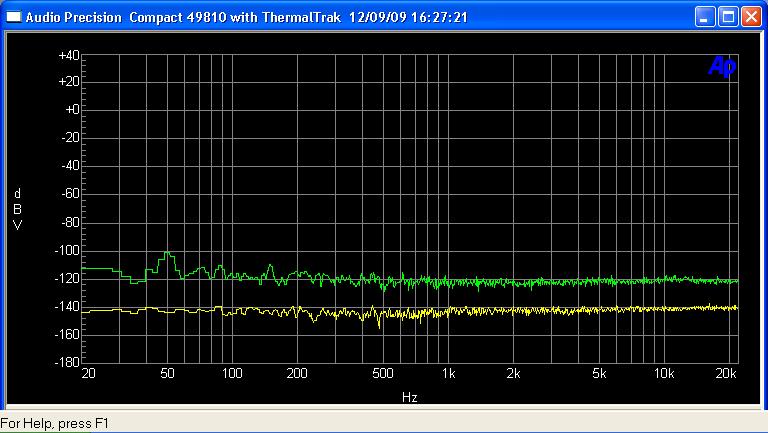Click the '-20' label on the dBV axis
Viewport: 768px width, 433px height.
click(x=70, y=137)
